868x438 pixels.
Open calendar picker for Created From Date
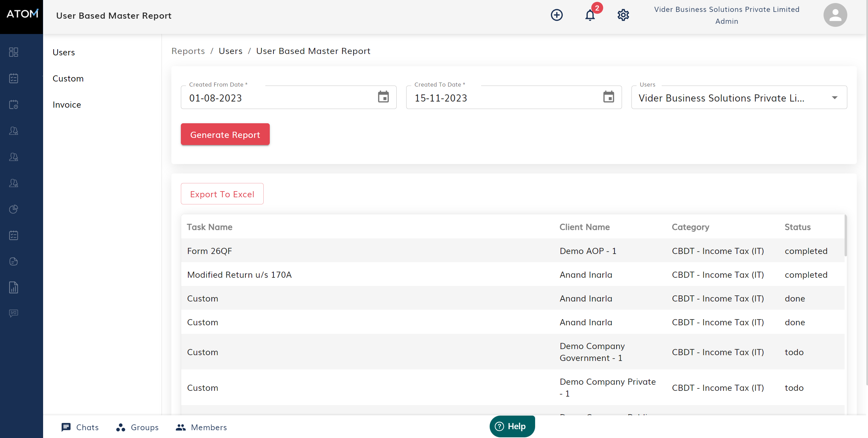[x=383, y=97]
